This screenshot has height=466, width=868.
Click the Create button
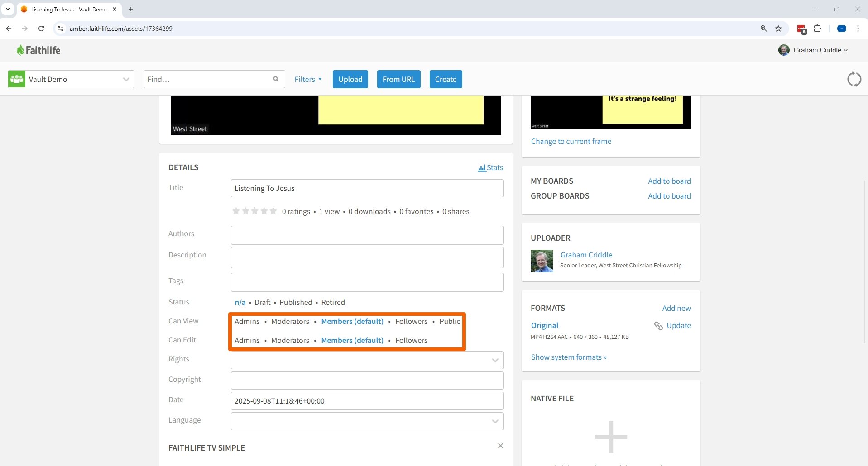[446, 79]
